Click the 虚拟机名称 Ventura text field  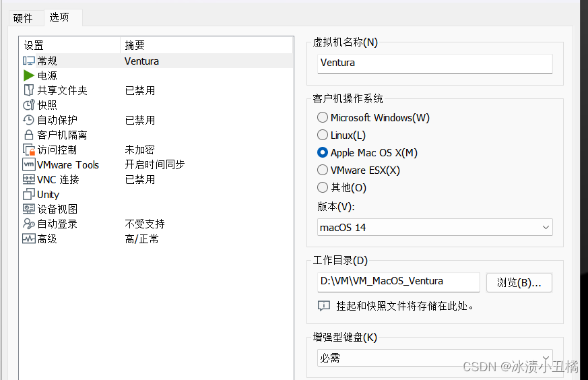(435, 63)
